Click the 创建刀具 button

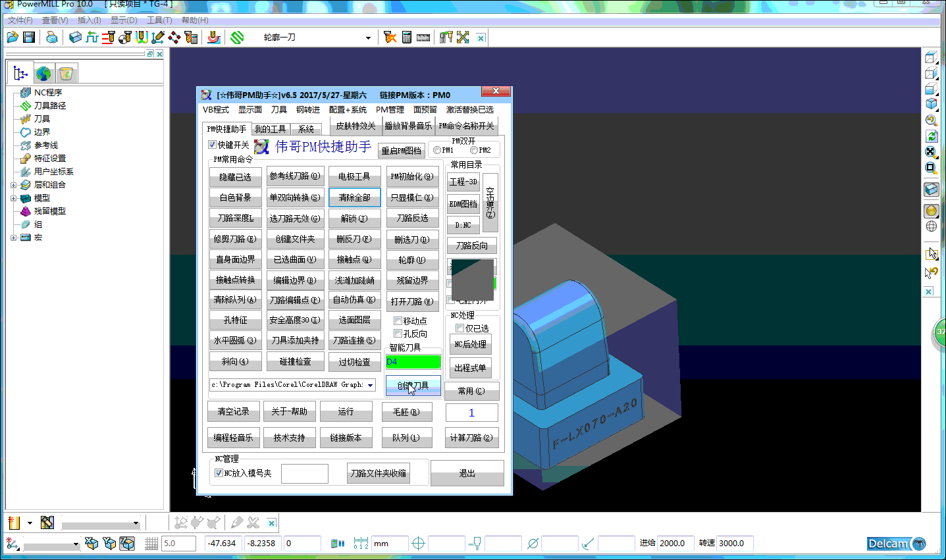point(413,386)
